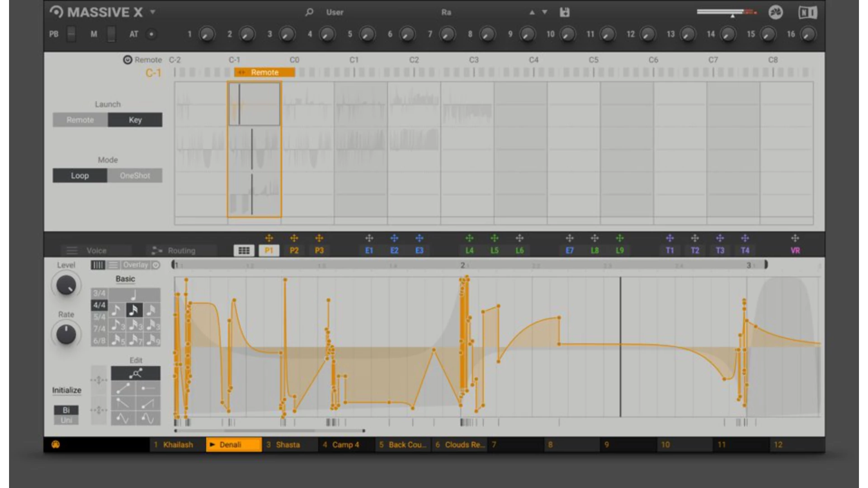
Task: Select Uni polarity mode
Action: 66,420
